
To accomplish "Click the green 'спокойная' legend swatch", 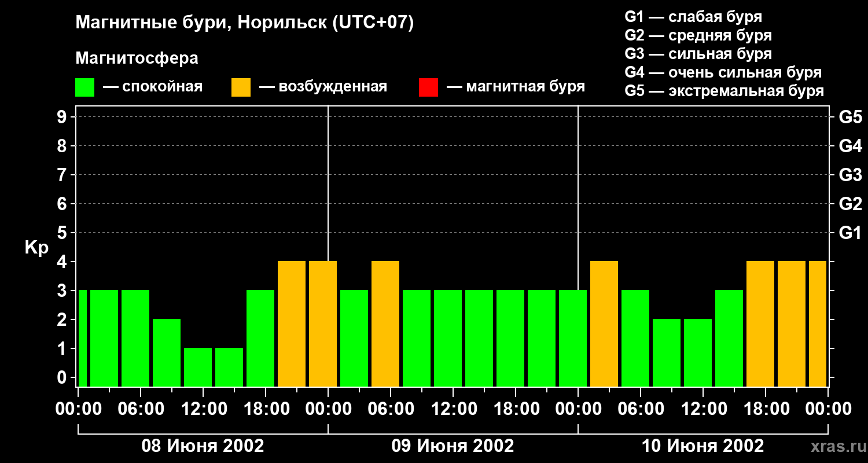I will (85, 87).
